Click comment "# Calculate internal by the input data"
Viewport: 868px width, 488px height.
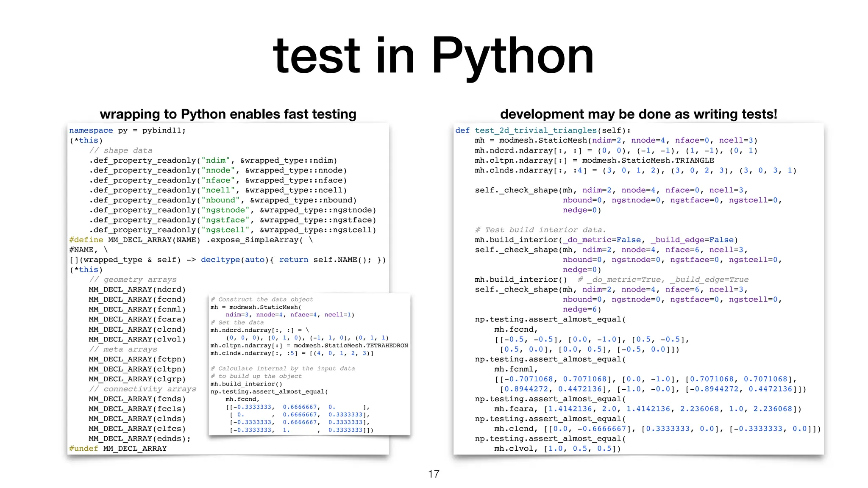pyautogui.click(x=283, y=369)
